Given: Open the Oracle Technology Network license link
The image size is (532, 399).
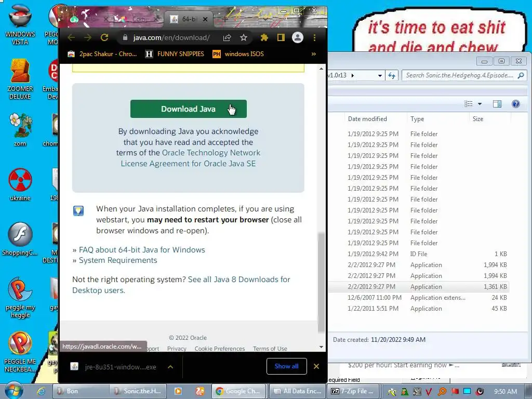Looking at the screenshot, I should 190,158.
